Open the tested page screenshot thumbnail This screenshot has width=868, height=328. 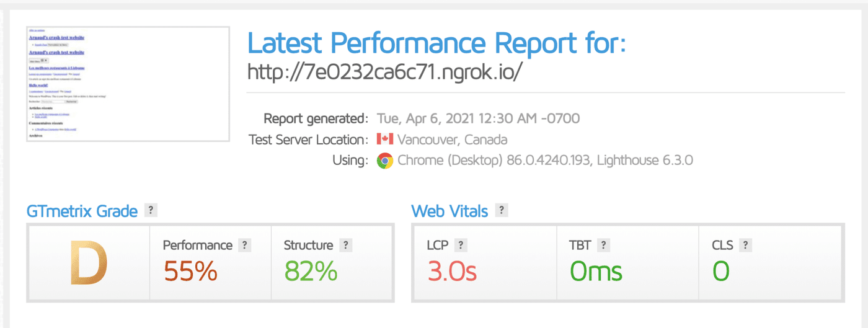point(128,84)
